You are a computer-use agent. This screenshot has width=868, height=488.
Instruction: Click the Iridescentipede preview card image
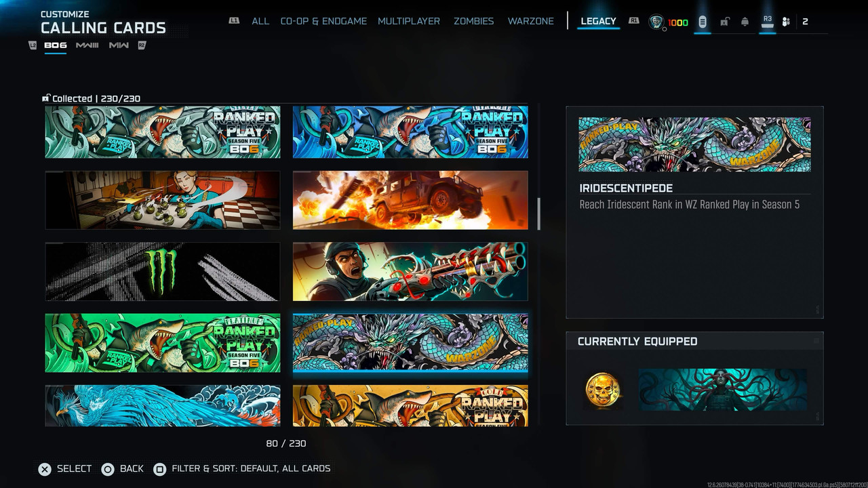[694, 144]
